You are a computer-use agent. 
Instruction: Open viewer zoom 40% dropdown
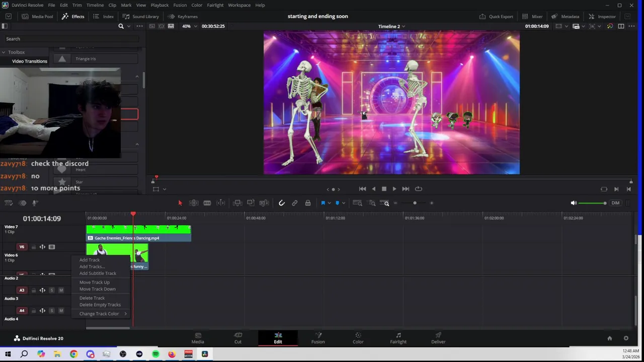189,26
